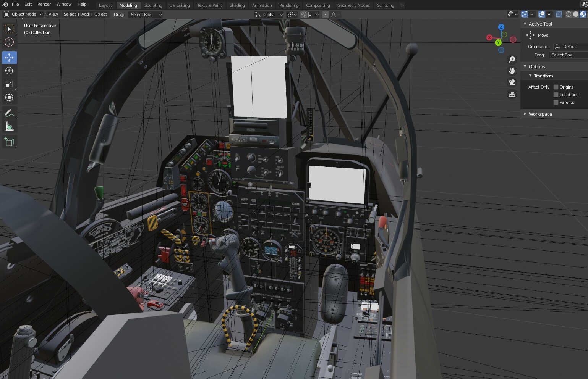Toggle camera view with camera icon
Screen dimensions: 588x379
tap(512, 82)
